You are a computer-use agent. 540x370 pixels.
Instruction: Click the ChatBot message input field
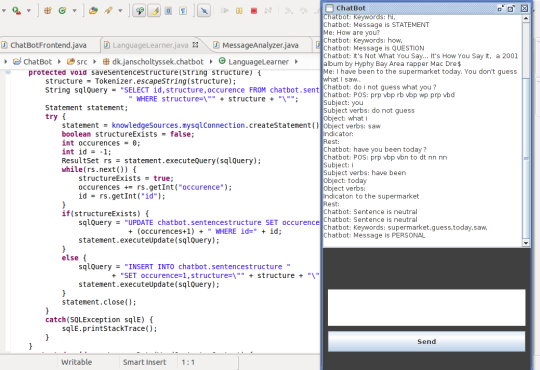[426, 308]
